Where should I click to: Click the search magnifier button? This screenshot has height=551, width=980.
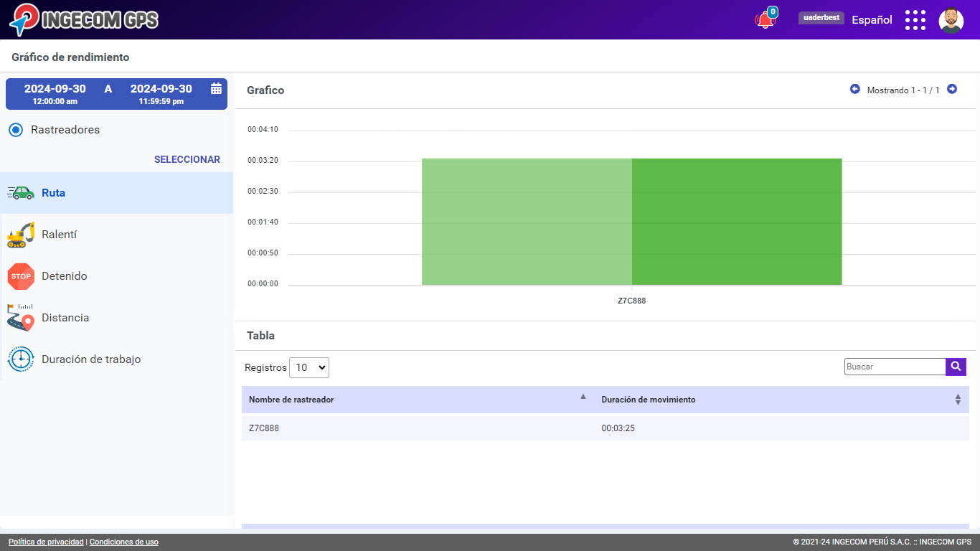[956, 367]
